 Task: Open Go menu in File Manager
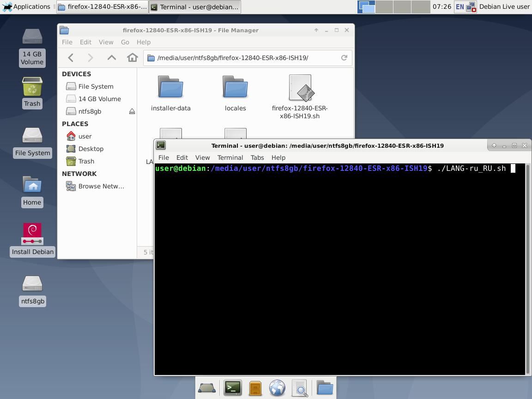[125, 42]
